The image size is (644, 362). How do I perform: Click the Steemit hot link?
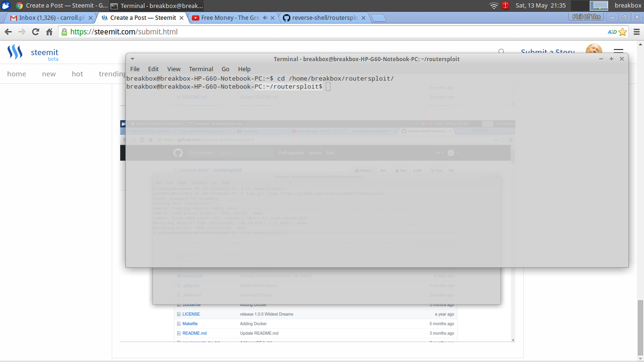pos(77,74)
